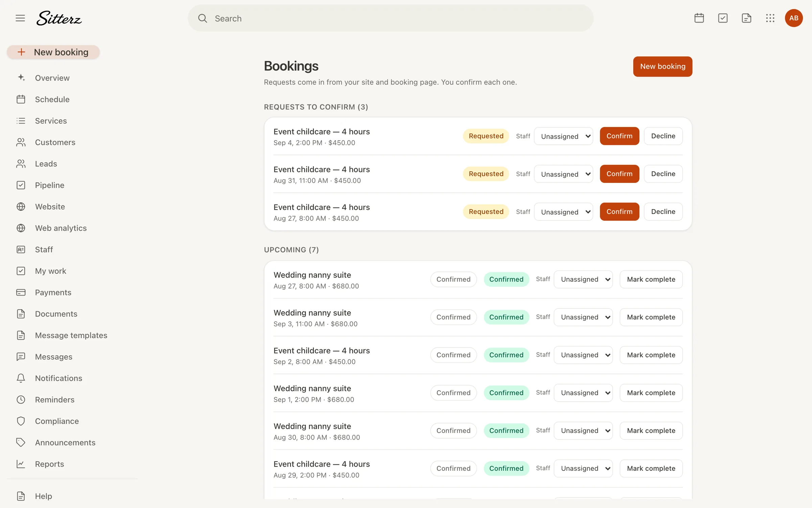
Task: Confirm the Aug 31 booking request
Action: click(x=619, y=174)
